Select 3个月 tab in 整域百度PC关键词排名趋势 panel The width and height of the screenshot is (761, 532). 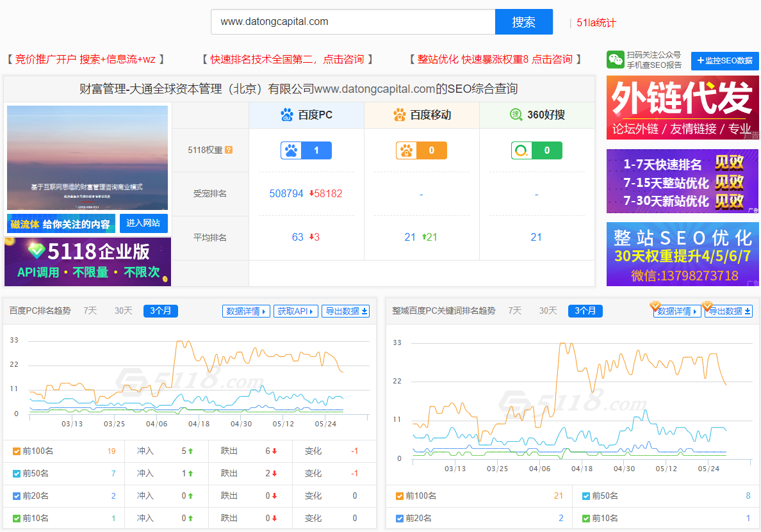coord(585,311)
